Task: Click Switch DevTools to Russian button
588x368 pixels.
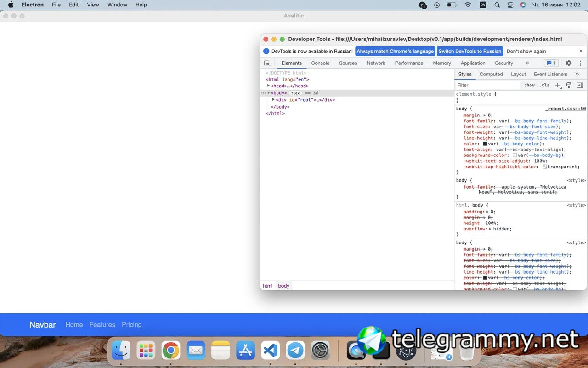Action: pyautogui.click(x=469, y=51)
